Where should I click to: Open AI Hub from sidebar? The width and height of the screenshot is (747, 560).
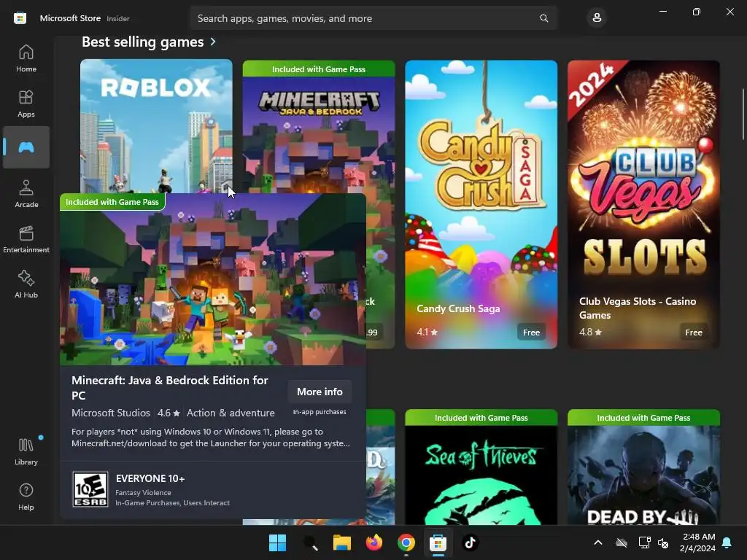pyautogui.click(x=26, y=284)
